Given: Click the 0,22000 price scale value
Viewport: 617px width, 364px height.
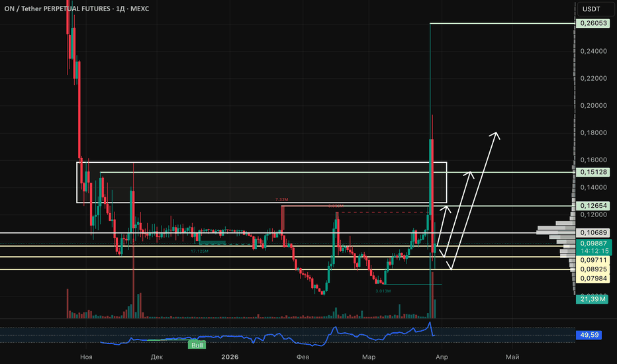Looking at the screenshot, I should [593, 78].
